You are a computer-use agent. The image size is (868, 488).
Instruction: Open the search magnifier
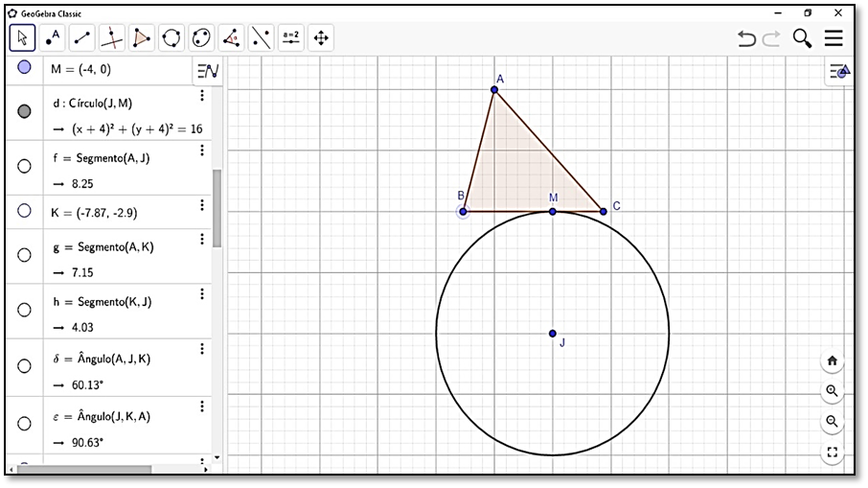click(x=802, y=38)
